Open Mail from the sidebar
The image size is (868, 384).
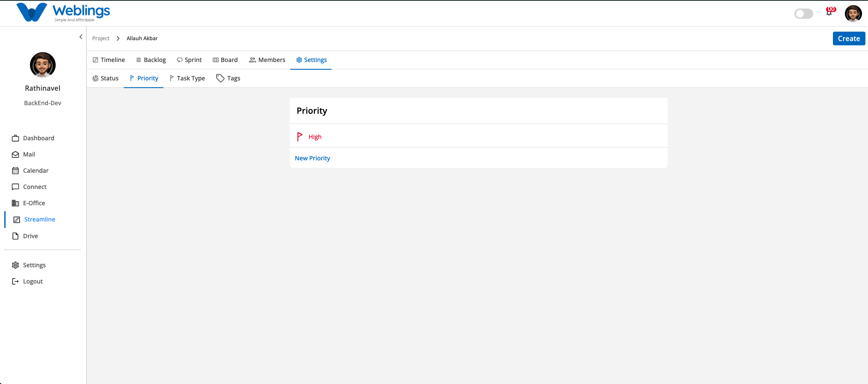[x=24, y=154]
